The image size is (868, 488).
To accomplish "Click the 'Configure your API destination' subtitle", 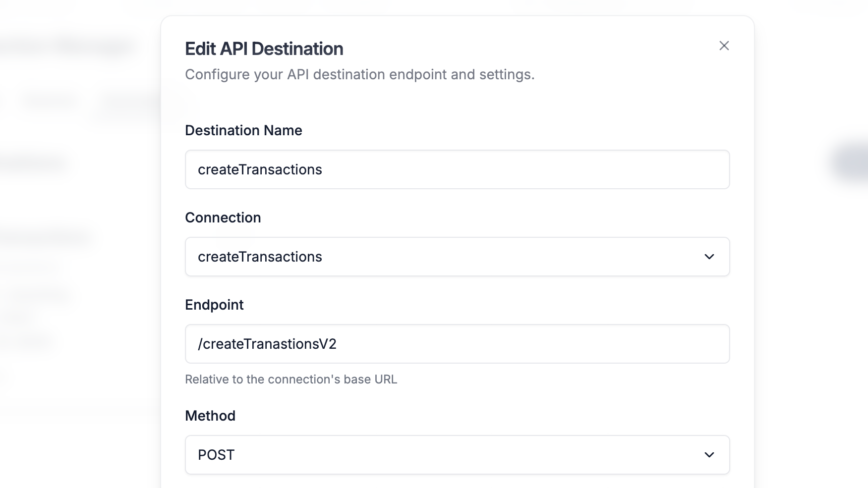I will coord(359,74).
